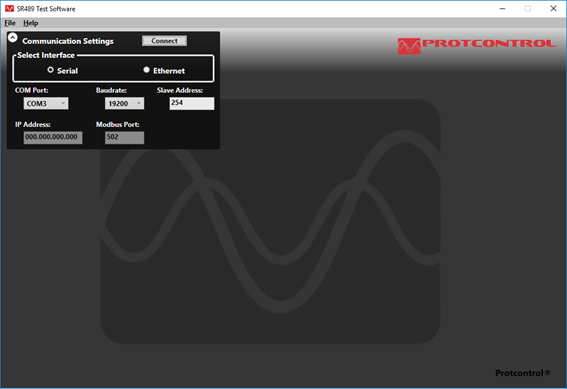Click the SR489 app icon in title bar
567x389 pixels.
[x=9, y=8]
